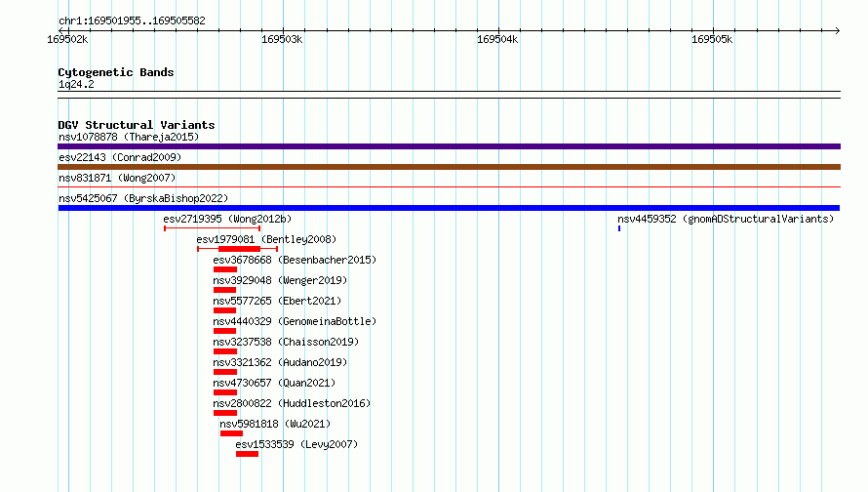Select the red bar under nsv3321362

click(x=224, y=372)
